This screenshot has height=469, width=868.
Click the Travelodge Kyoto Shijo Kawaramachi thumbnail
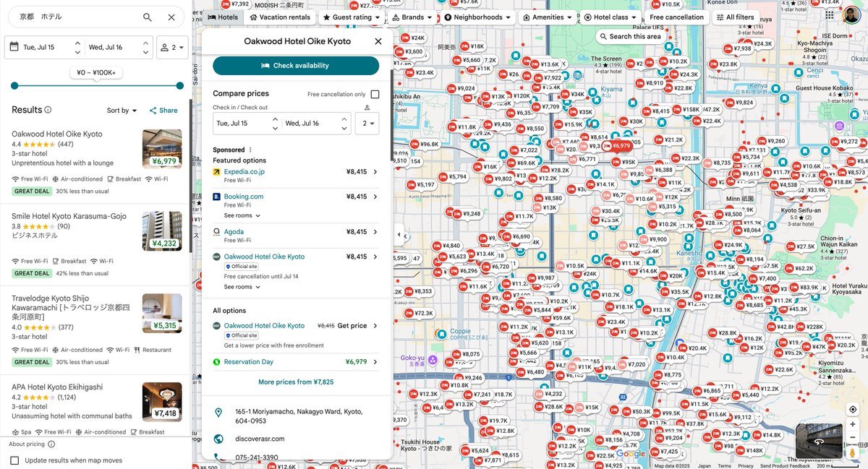[x=162, y=313]
